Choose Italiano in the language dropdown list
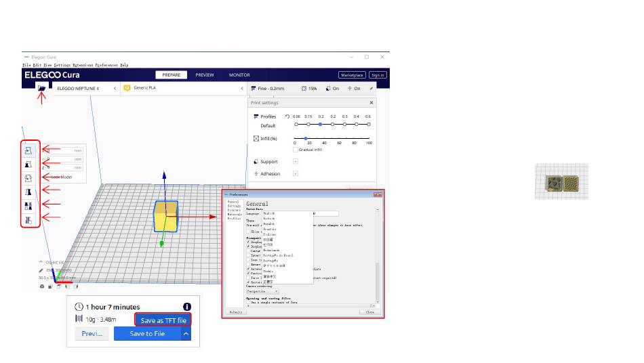Image resolution: width=644 pixels, height=363 pixels. coord(270,234)
